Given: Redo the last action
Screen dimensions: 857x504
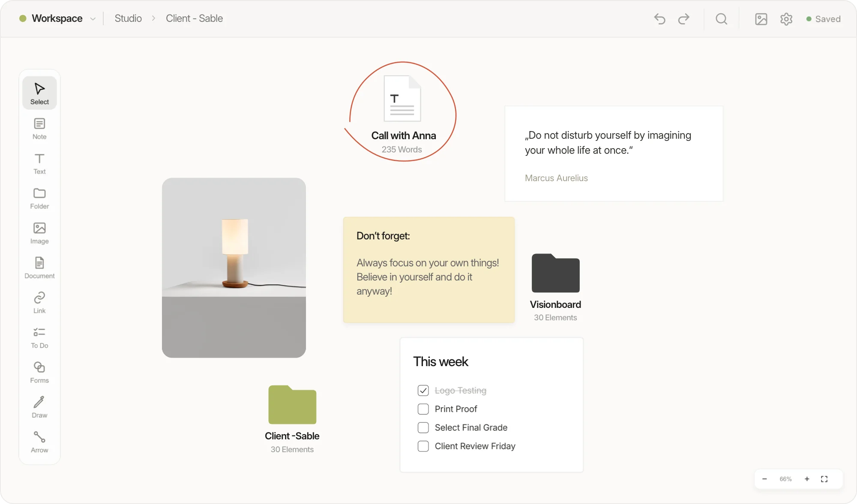Looking at the screenshot, I should pyautogui.click(x=684, y=19).
